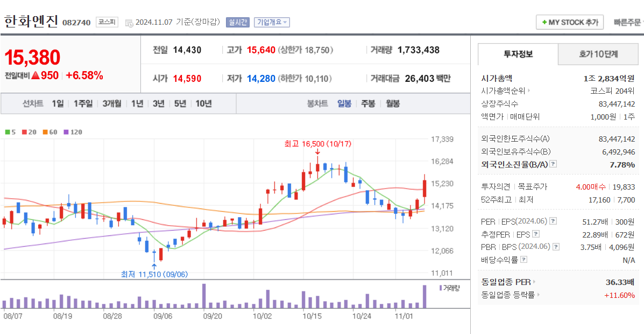644x334 pixels.
Task: Click the 코스피 204위 ranking value
Action: (x=612, y=91)
